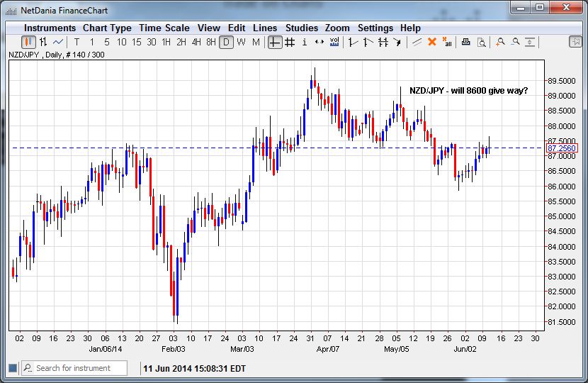The image size is (588, 383).
Task: Select the parallel lines tool
Action: [x=417, y=42]
